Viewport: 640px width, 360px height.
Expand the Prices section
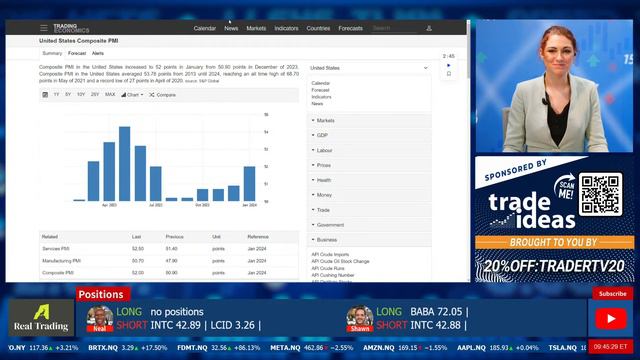click(369, 165)
